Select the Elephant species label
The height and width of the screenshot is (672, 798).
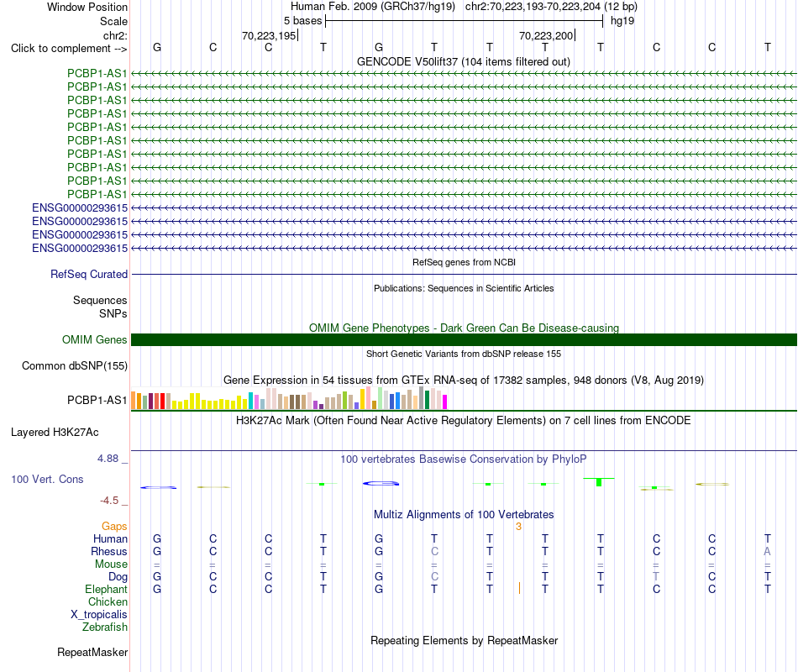[x=106, y=590]
